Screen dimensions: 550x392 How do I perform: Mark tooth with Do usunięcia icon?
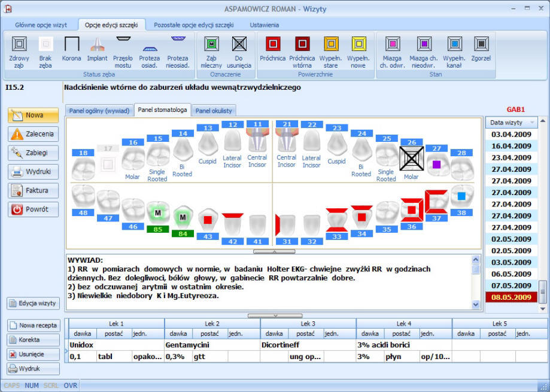[x=239, y=44]
